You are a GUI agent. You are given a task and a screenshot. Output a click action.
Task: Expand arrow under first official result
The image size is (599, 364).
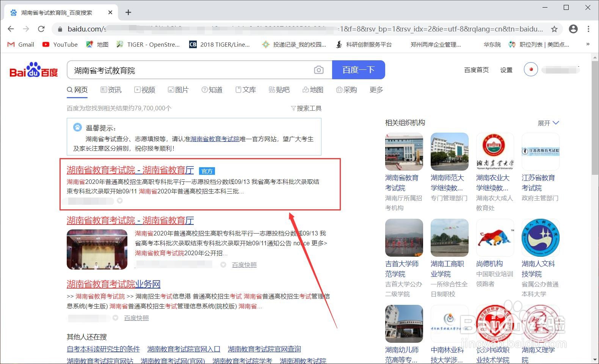[x=120, y=201]
